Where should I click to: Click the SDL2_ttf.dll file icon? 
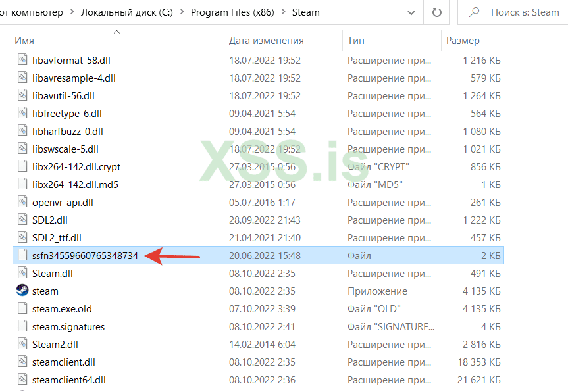point(22,237)
